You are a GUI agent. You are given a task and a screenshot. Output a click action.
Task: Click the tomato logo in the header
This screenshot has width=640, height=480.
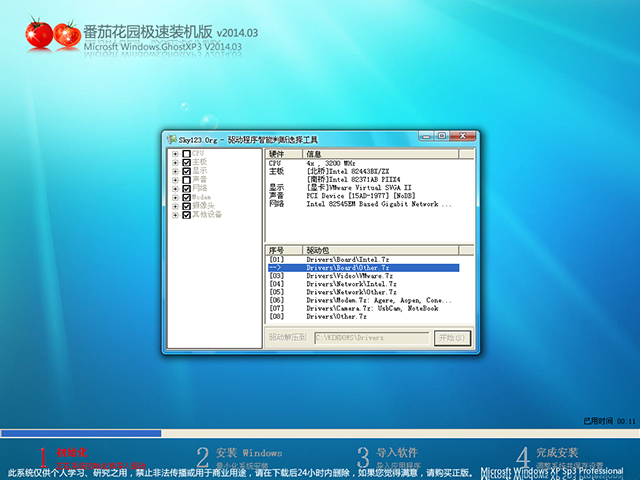coord(52,33)
